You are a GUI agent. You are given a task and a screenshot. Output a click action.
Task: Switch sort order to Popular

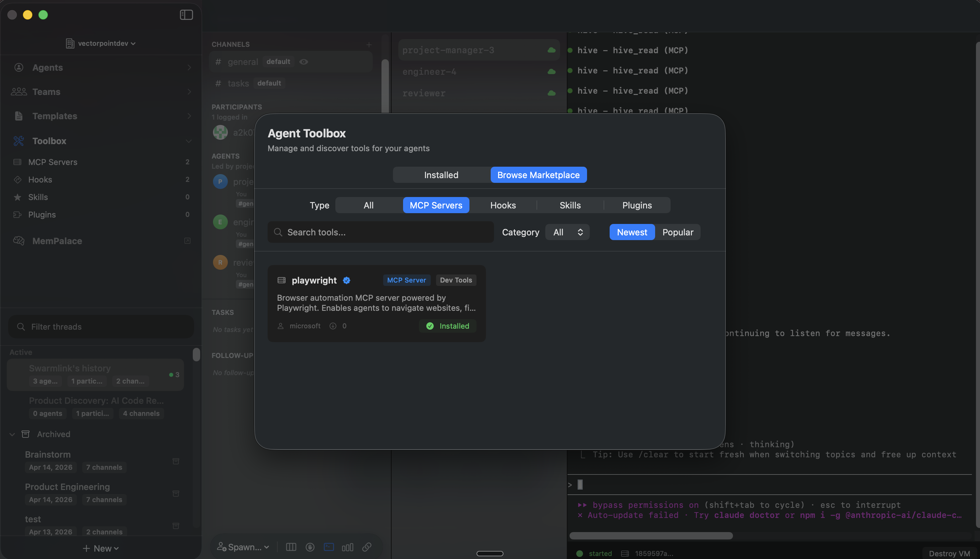(x=678, y=232)
